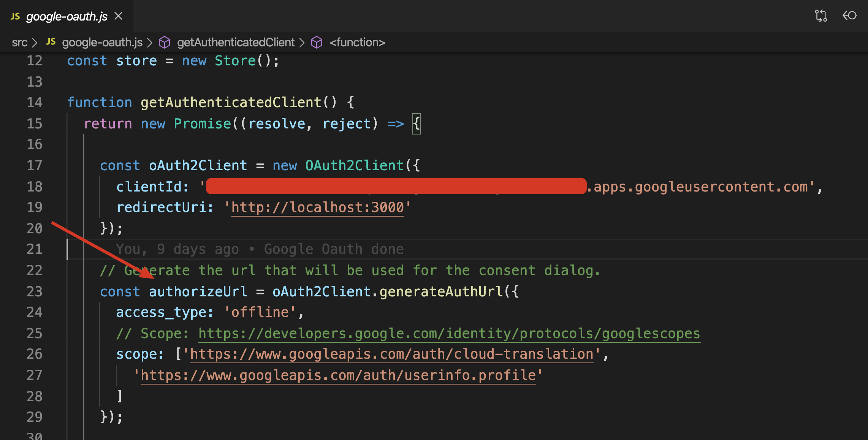Click the go back navigation icon top right
This screenshot has height=440, width=868.
pos(850,16)
